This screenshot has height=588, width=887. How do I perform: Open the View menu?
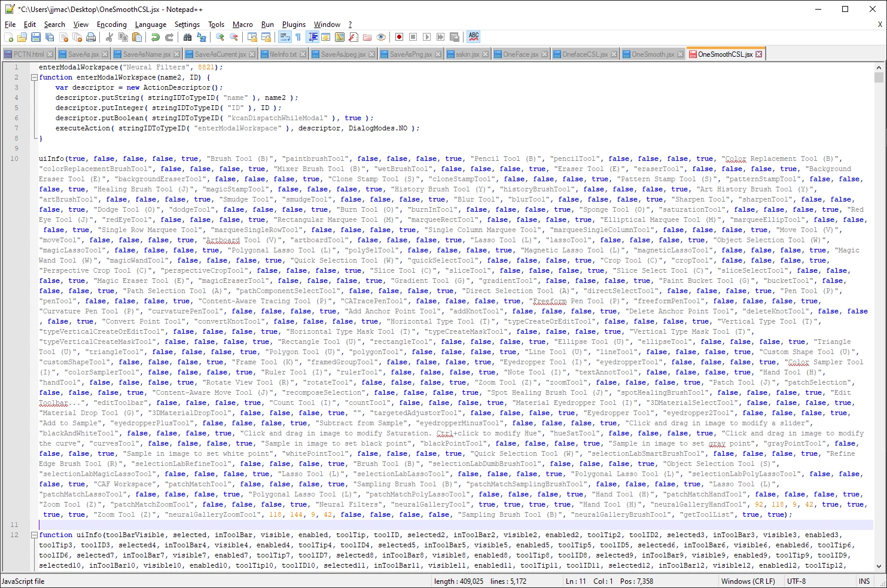(81, 25)
